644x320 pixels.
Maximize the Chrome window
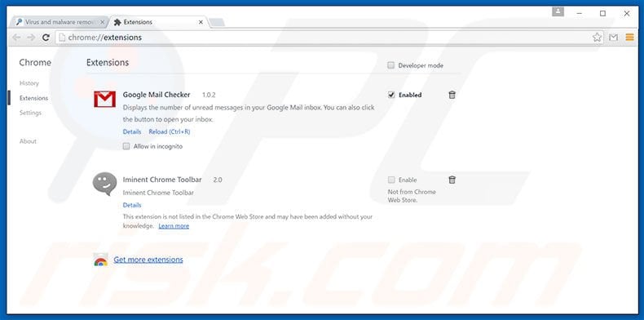602,14
